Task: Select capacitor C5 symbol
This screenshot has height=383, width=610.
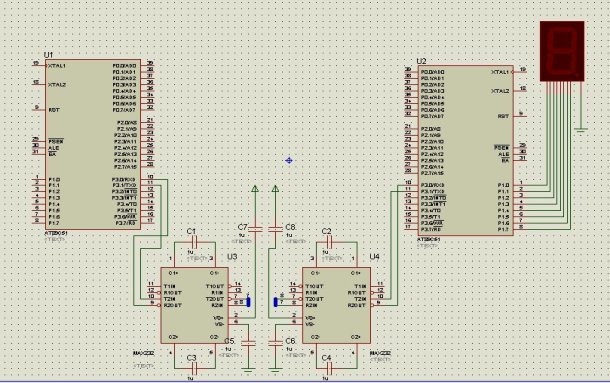Action: (x=248, y=343)
